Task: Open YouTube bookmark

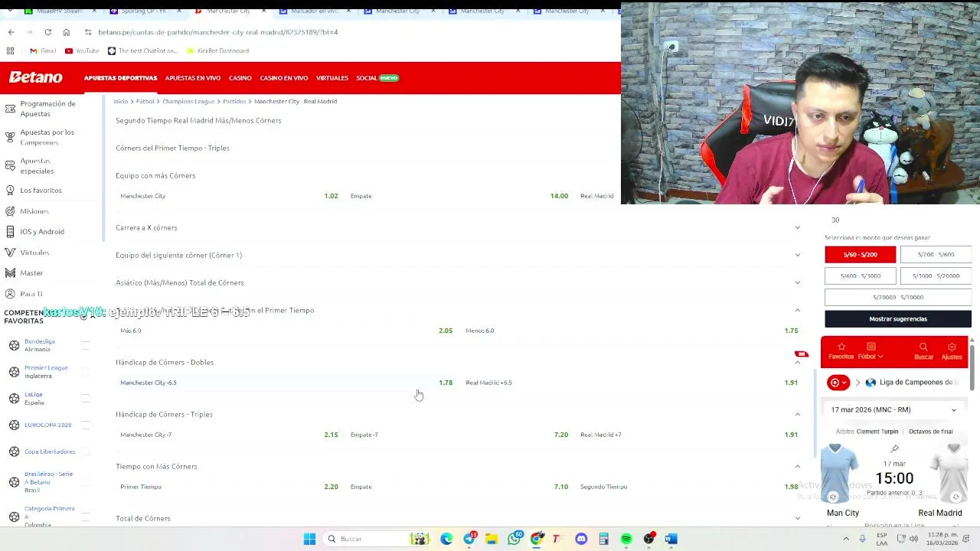Action: pos(82,51)
